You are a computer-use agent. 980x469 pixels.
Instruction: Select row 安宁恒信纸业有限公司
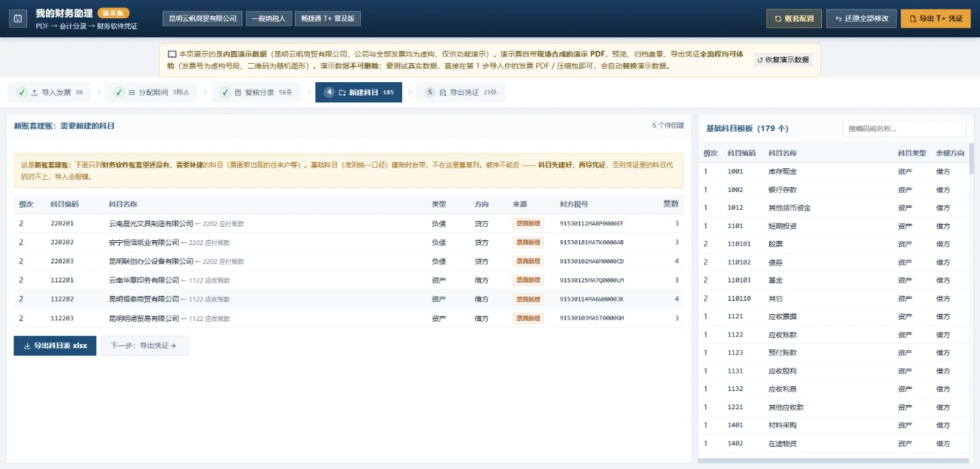tap(349, 242)
